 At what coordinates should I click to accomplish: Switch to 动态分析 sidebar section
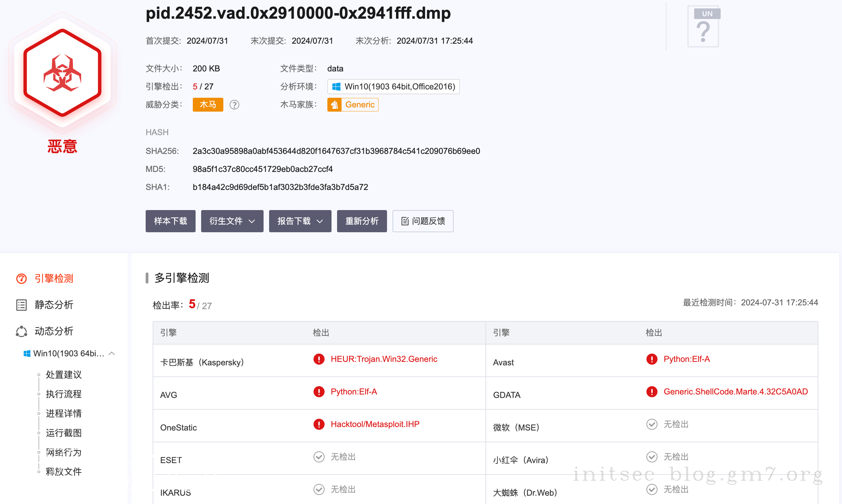(54, 331)
